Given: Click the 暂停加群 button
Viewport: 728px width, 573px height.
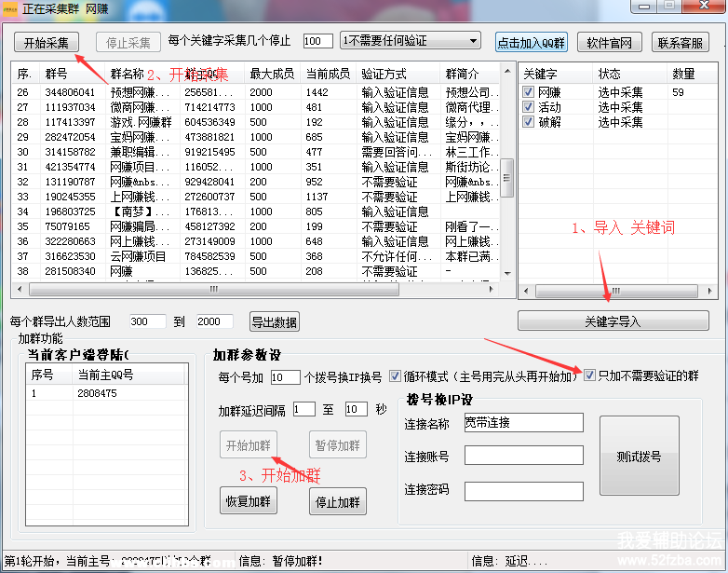Looking at the screenshot, I should pos(338,445).
